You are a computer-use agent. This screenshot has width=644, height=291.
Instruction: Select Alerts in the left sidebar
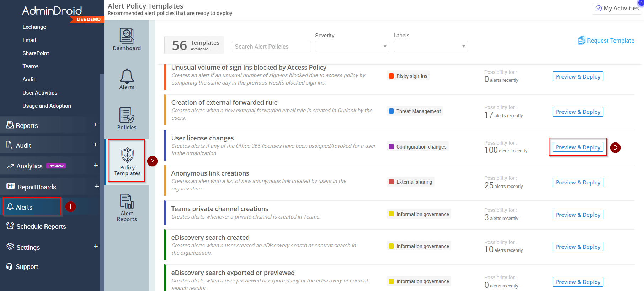pos(24,207)
